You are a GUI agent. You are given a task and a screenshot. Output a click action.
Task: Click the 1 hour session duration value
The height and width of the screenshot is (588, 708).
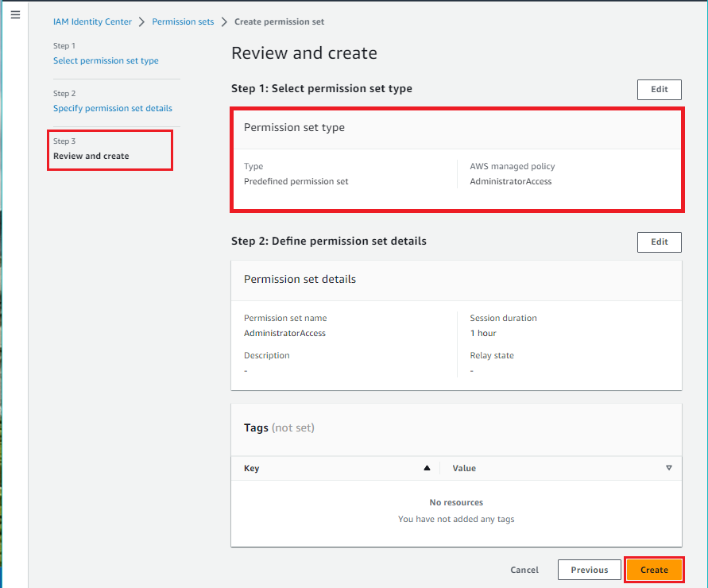(483, 333)
